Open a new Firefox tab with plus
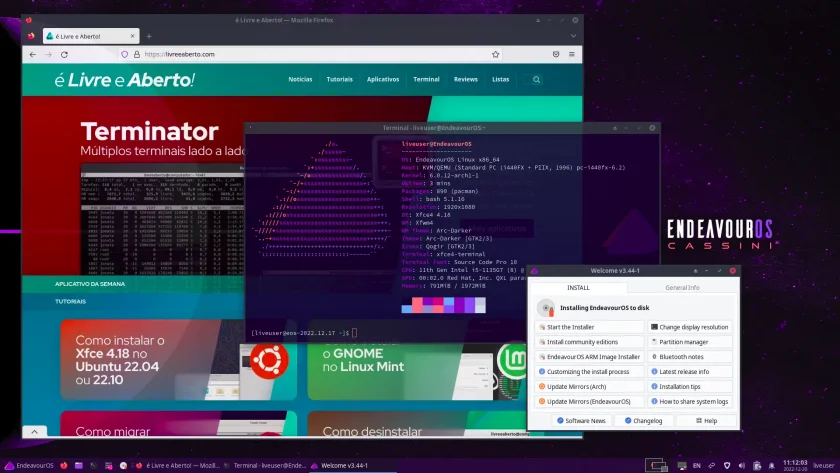The height and width of the screenshot is (473, 840). pos(149,36)
